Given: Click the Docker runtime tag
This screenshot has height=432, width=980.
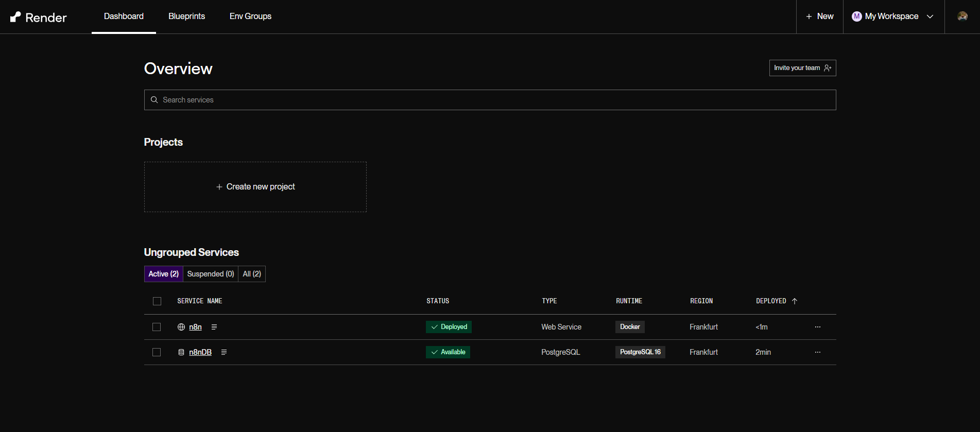Looking at the screenshot, I should 630,327.
